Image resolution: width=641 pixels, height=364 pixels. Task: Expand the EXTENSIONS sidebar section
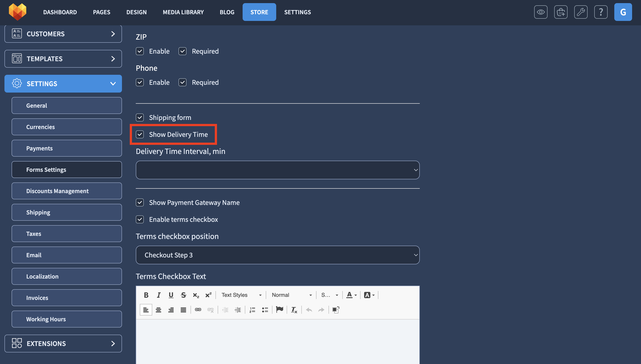click(63, 344)
